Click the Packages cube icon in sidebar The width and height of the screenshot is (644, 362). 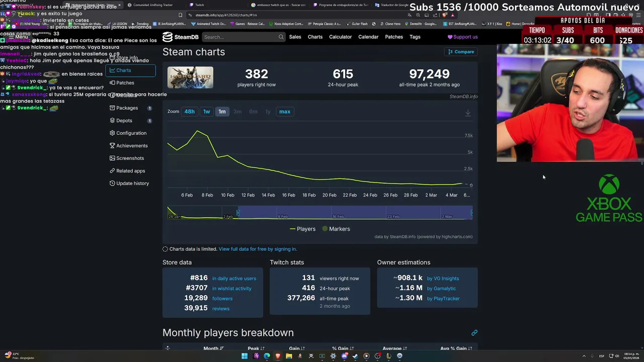pyautogui.click(x=112, y=108)
